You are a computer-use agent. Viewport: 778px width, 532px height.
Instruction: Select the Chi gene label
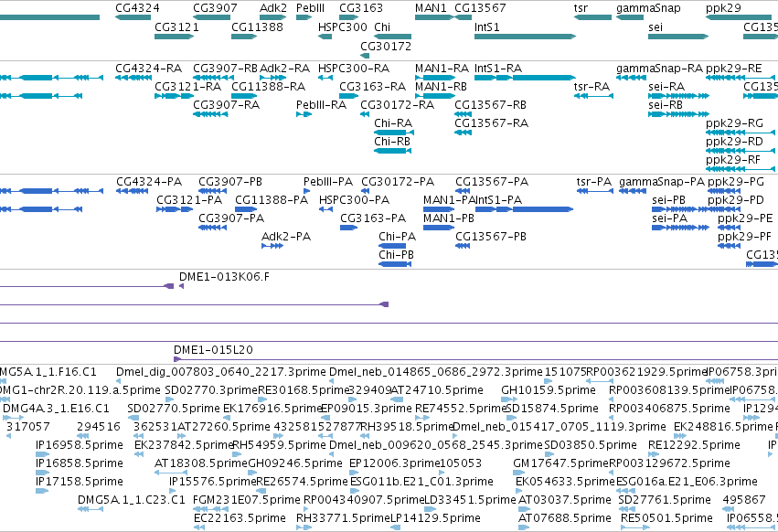[x=382, y=27]
